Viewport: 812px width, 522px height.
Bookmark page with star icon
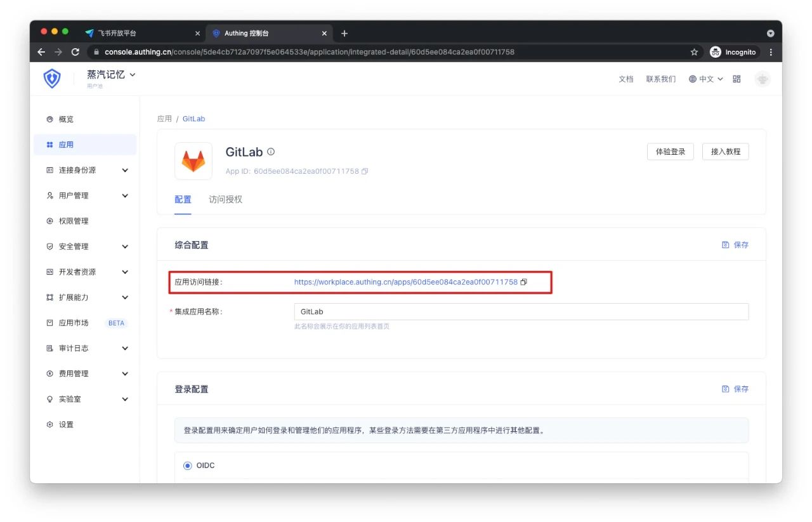pos(694,52)
